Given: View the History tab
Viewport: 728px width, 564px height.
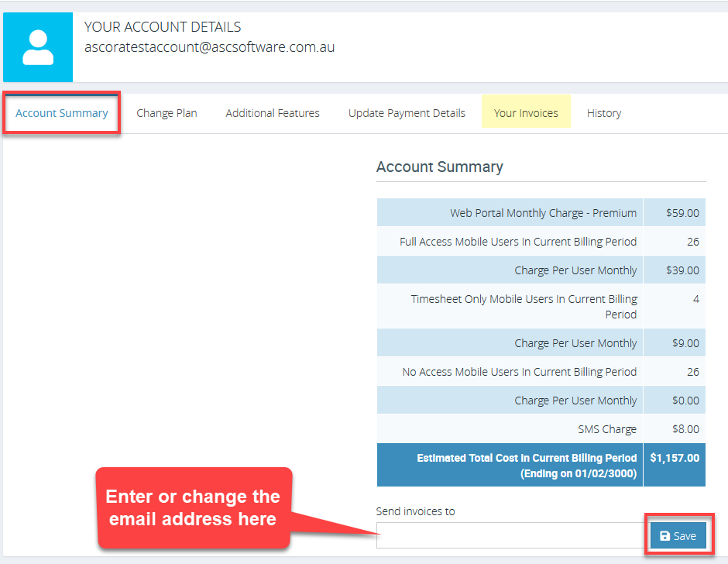Looking at the screenshot, I should tap(604, 113).
